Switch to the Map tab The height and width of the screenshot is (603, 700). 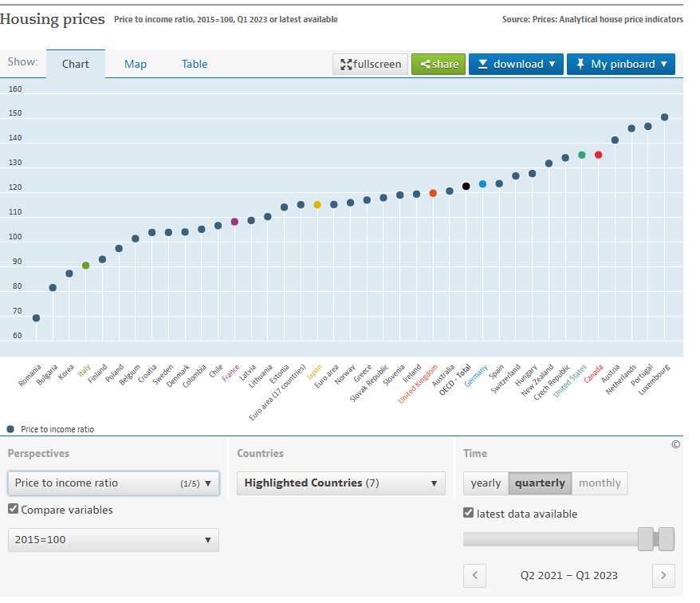coord(135,64)
